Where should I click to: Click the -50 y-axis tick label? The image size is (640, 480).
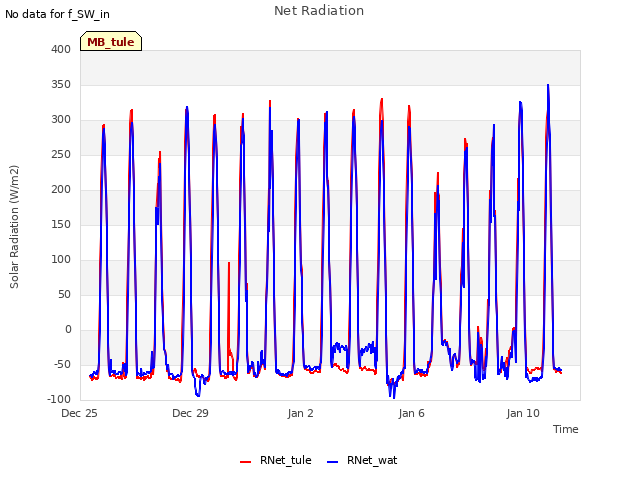click(x=62, y=364)
